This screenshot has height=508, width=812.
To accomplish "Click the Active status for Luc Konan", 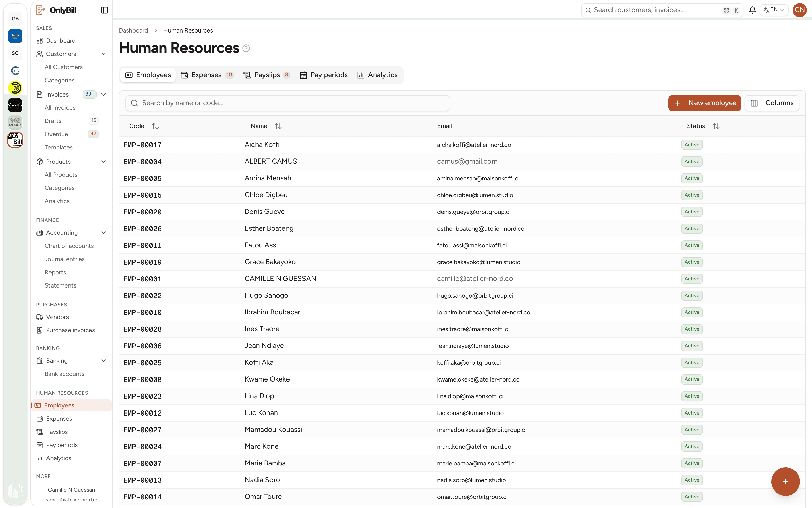I will (691, 413).
